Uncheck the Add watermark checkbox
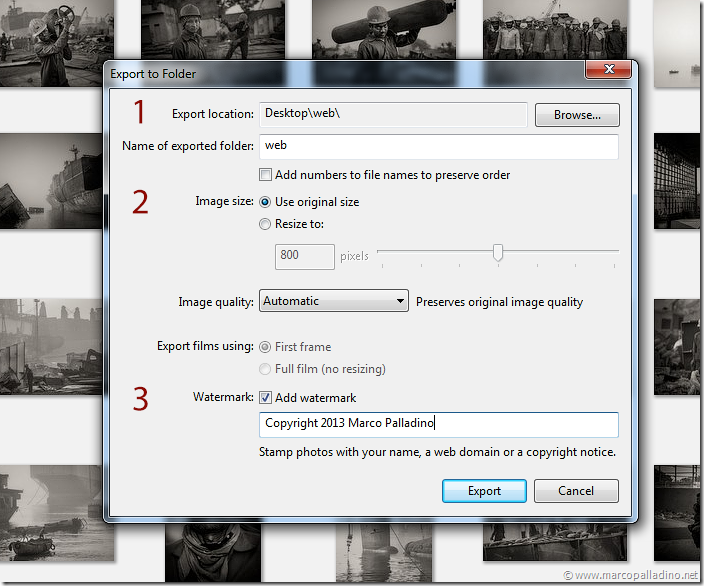 [265, 397]
